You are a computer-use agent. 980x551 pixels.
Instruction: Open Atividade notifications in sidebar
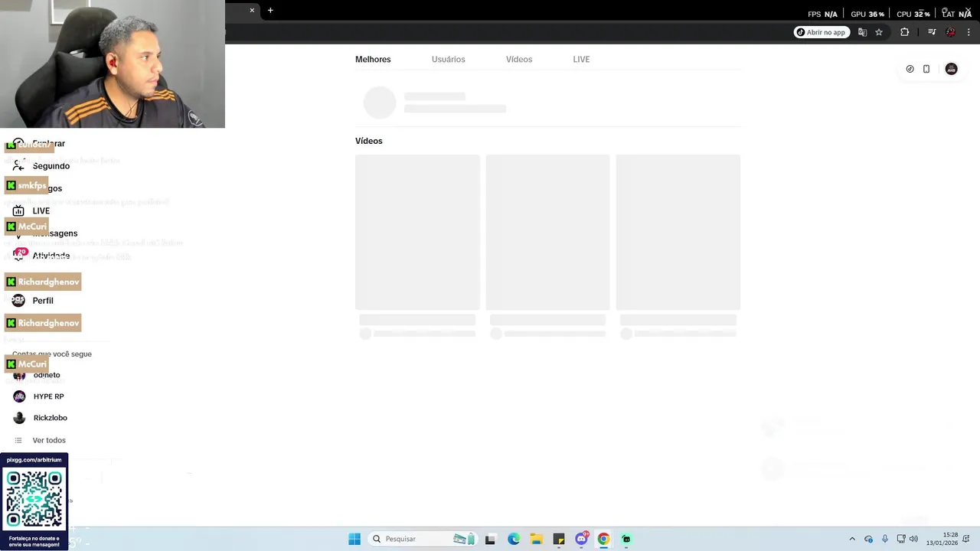[x=51, y=256]
